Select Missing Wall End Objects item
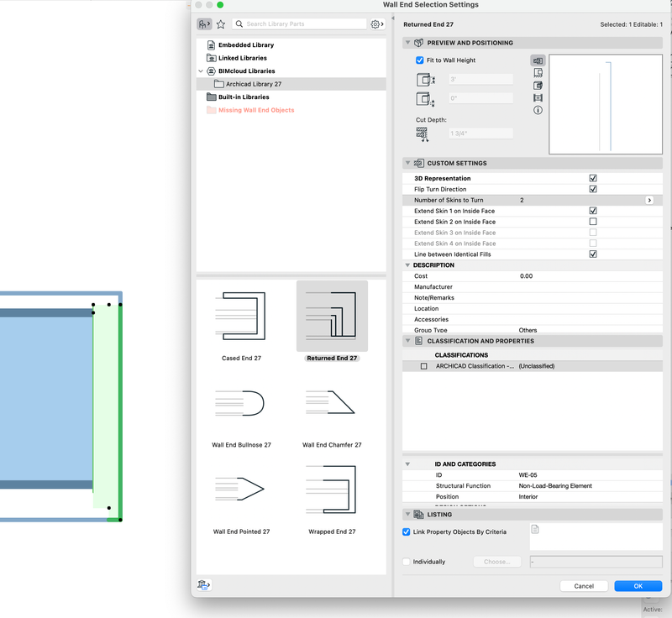Screen dimensions: 672x618 [256, 110]
